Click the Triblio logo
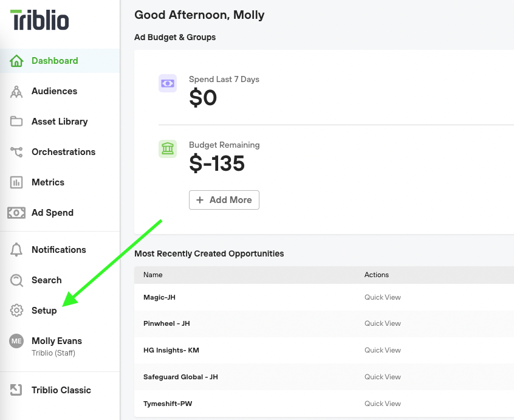The image size is (514, 420). (x=40, y=19)
